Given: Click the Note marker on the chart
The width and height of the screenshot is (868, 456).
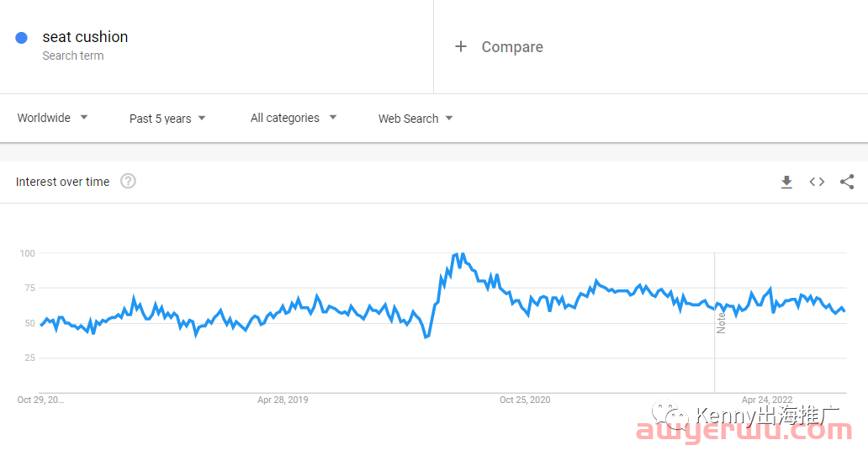Looking at the screenshot, I should tap(721, 322).
